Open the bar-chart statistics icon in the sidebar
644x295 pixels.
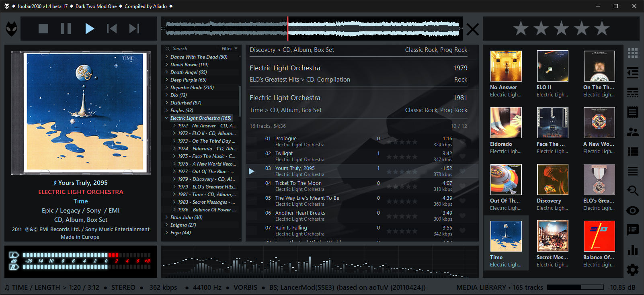(633, 250)
